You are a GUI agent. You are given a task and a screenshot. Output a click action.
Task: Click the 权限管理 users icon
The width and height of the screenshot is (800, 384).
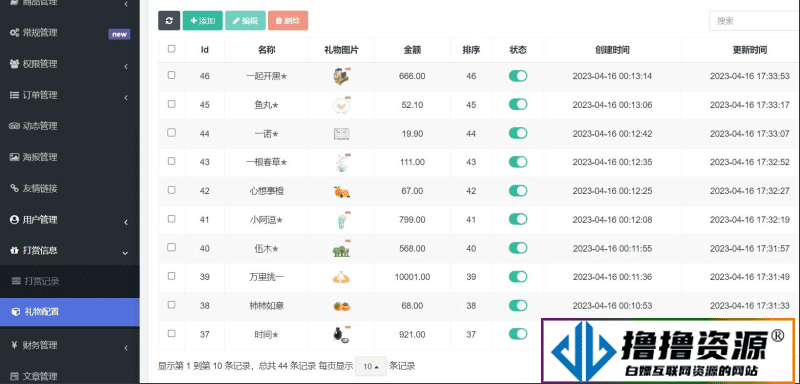(x=14, y=64)
